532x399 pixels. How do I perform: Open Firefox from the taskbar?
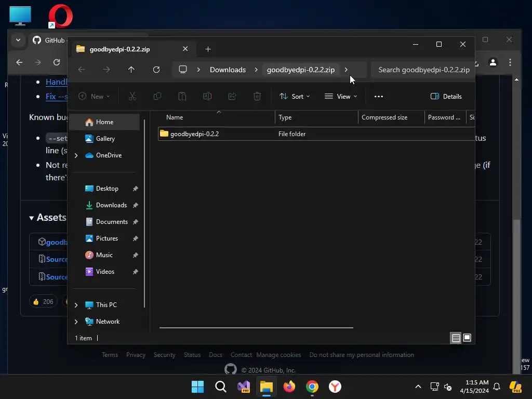[x=289, y=387]
